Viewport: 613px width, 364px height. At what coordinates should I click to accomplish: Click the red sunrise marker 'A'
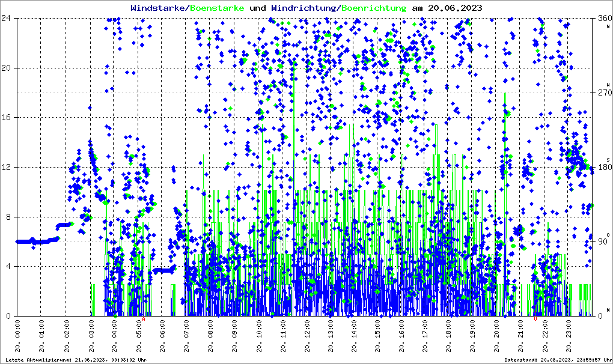[x=144, y=319]
